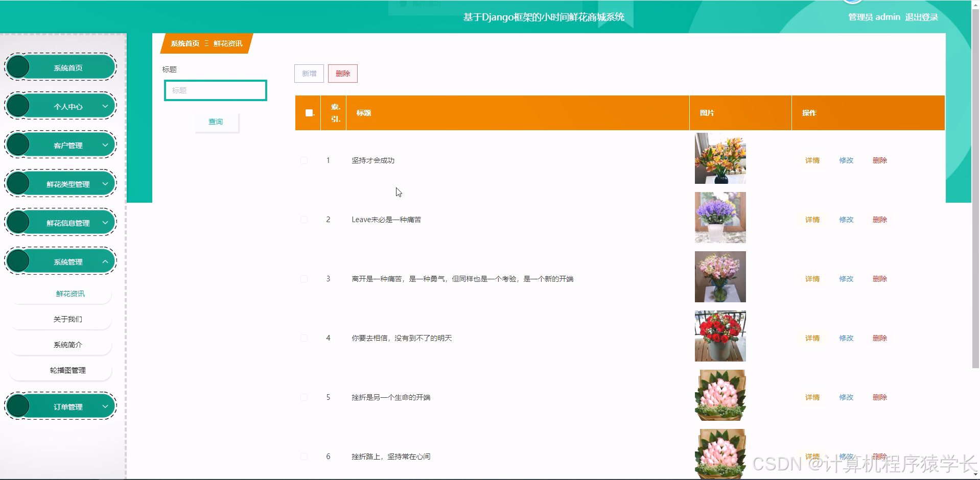980x480 pixels.
Task: Click the dark circle icon on 客户管理
Action: pos(18,145)
